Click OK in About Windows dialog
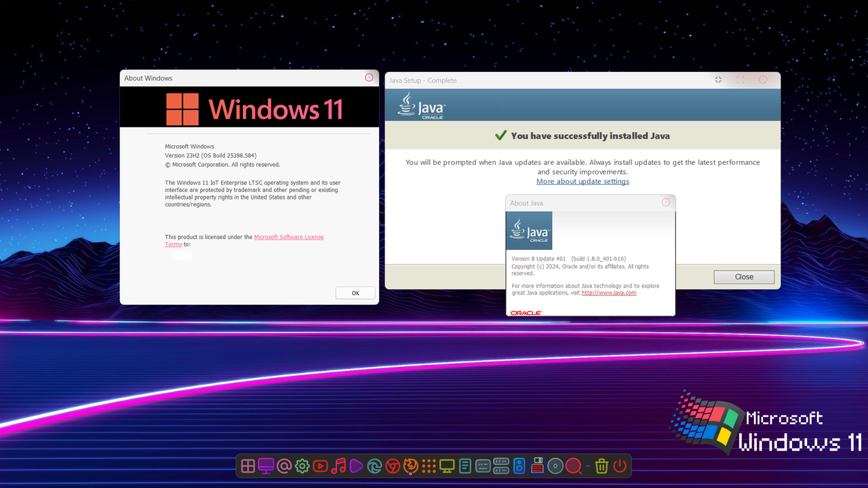 (355, 293)
